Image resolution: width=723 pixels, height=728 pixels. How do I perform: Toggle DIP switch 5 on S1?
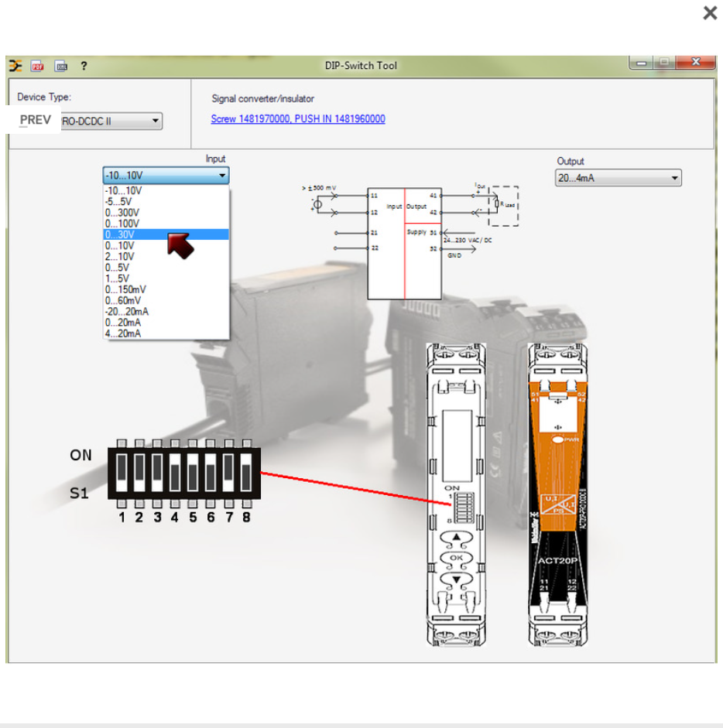click(193, 473)
